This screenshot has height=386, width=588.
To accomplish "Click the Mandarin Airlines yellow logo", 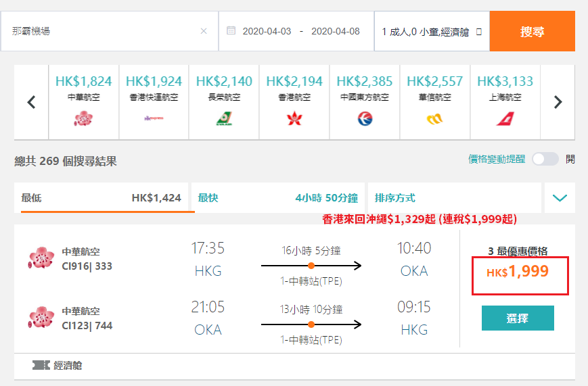I will (x=435, y=119).
